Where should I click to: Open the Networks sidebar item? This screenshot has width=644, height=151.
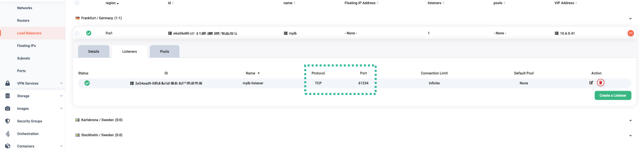tap(24, 8)
